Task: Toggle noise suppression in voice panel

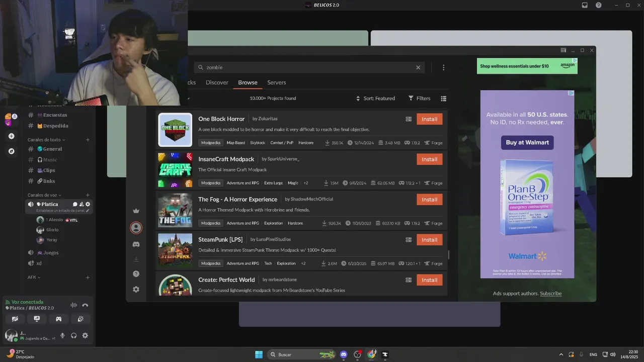Action: pos(73,305)
